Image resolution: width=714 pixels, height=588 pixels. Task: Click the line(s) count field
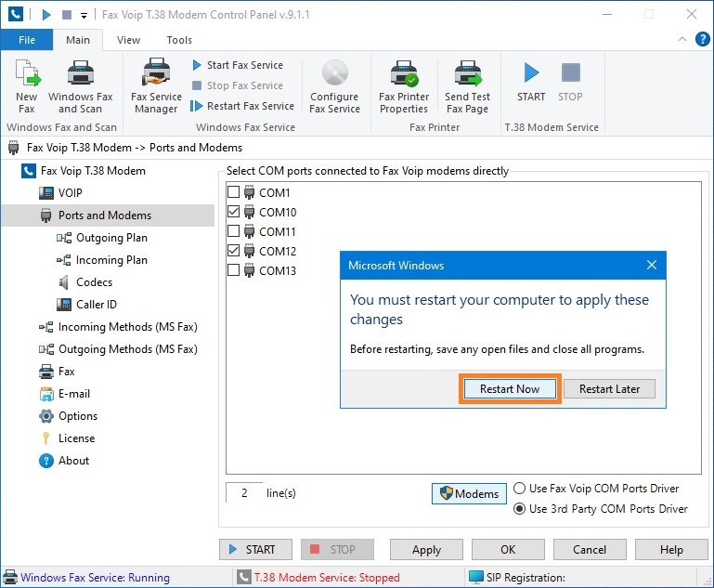(244, 493)
